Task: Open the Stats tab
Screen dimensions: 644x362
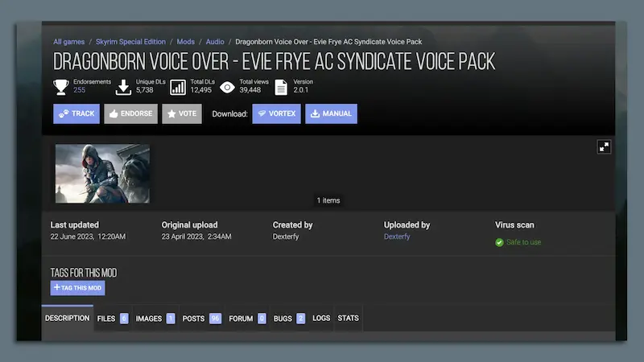Action: tap(348, 319)
